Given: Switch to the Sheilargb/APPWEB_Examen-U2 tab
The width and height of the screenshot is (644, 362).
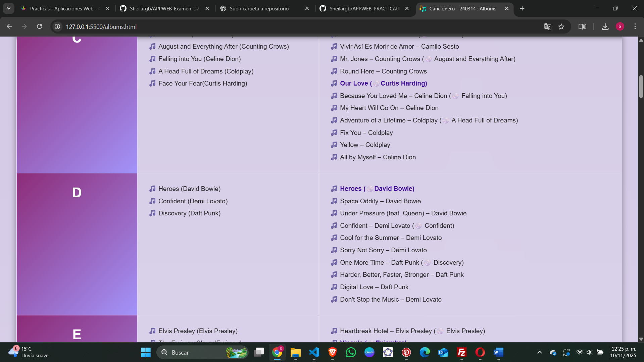Looking at the screenshot, I should point(164,8).
